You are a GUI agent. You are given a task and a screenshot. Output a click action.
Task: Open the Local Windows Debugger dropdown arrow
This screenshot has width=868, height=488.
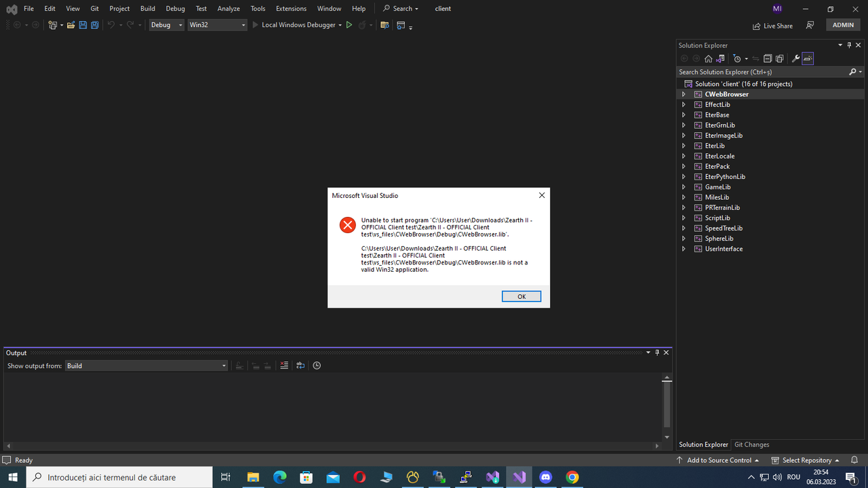point(340,25)
